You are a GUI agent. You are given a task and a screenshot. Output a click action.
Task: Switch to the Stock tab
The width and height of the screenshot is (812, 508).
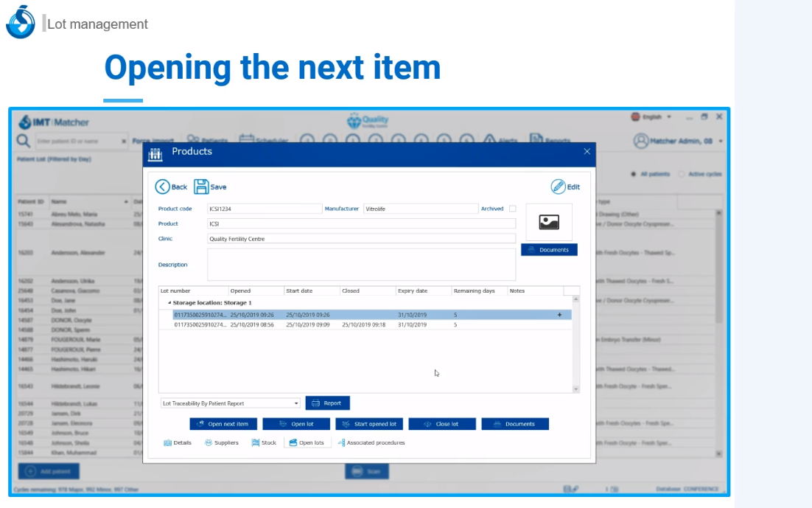point(264,443)
